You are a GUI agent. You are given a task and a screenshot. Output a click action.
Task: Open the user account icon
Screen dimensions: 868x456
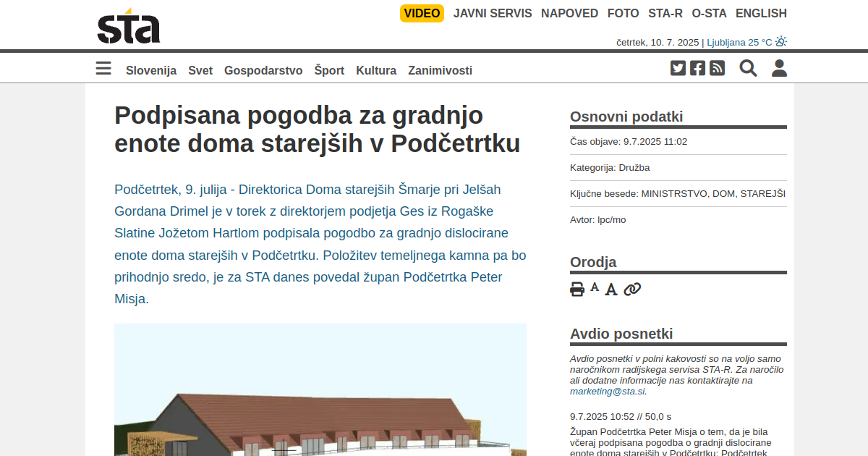click(779, 68)
